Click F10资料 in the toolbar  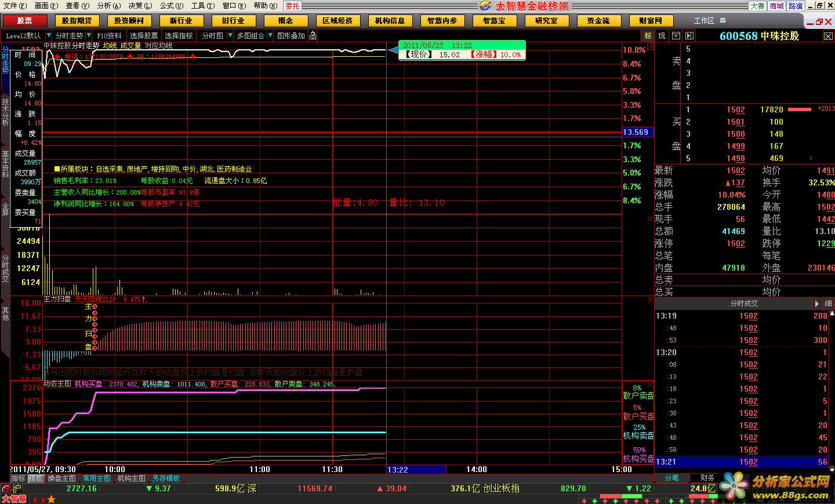(x=109, y=35)
